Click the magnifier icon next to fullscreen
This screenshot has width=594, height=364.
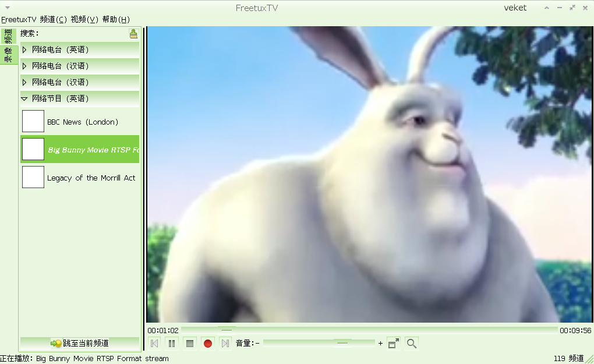tap(411, 344)
